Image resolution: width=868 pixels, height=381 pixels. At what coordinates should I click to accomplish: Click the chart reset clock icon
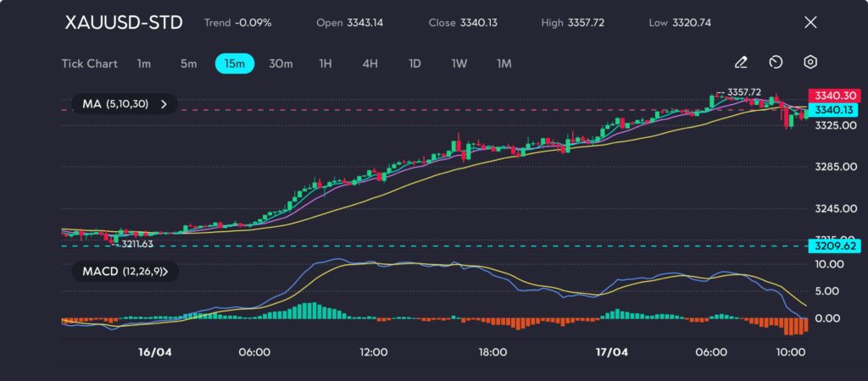[776, 63]
